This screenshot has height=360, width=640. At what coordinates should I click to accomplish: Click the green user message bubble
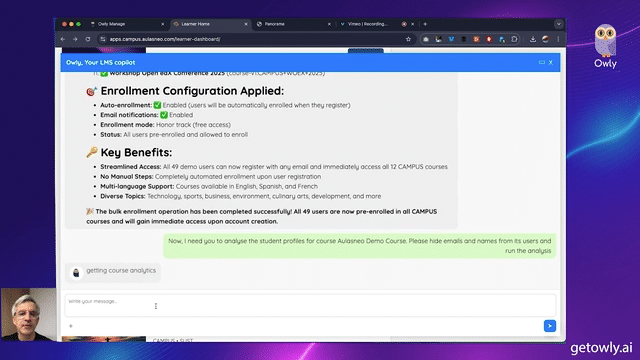360,246
